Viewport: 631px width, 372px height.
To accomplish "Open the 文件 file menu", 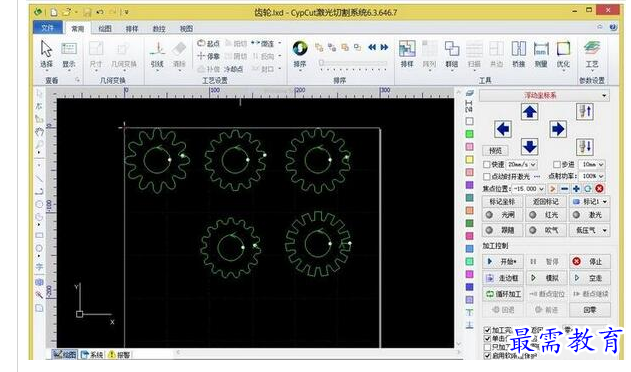I will tap(47, 28).
